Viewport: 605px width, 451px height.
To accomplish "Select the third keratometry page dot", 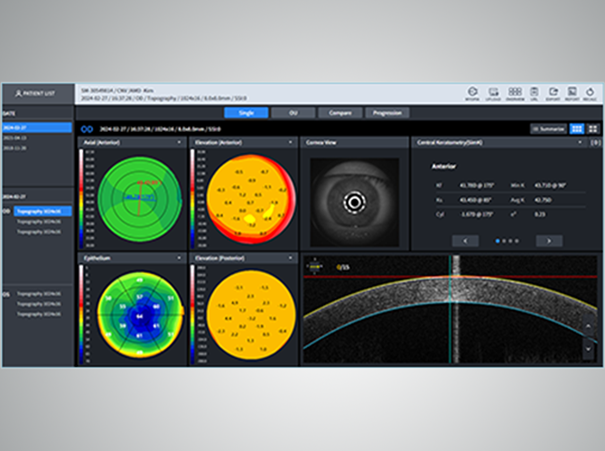I will (x=510, y=241).
